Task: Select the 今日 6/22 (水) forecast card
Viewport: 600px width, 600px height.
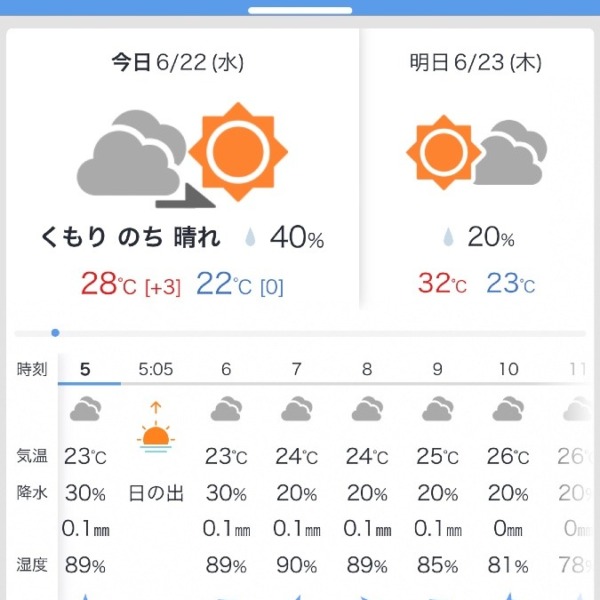Action: (183, 168)
